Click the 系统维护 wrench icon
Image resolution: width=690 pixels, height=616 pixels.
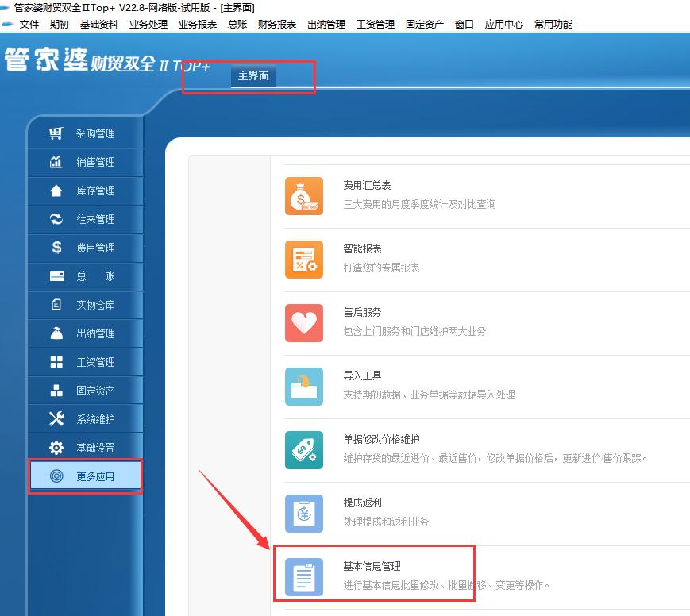click(x=56, y=419)
